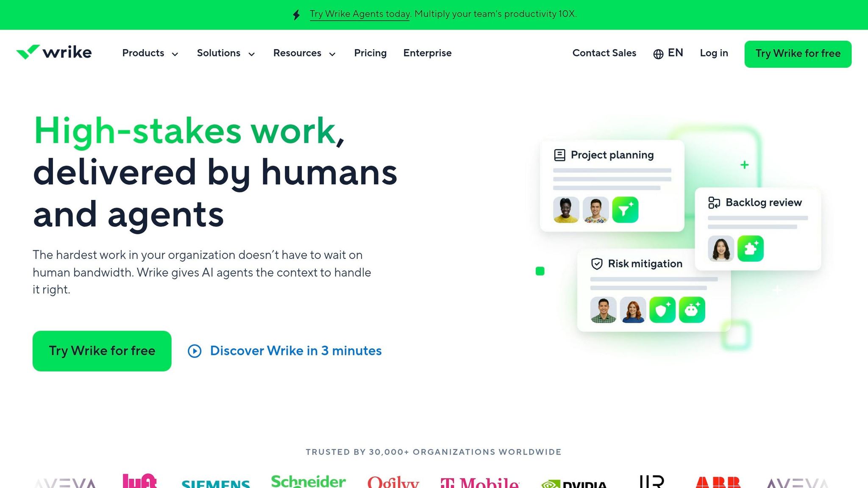Click the Project planning document icon
Viewport: 868px width, 488px height.
pyautogui.click(x=559, y=155)
